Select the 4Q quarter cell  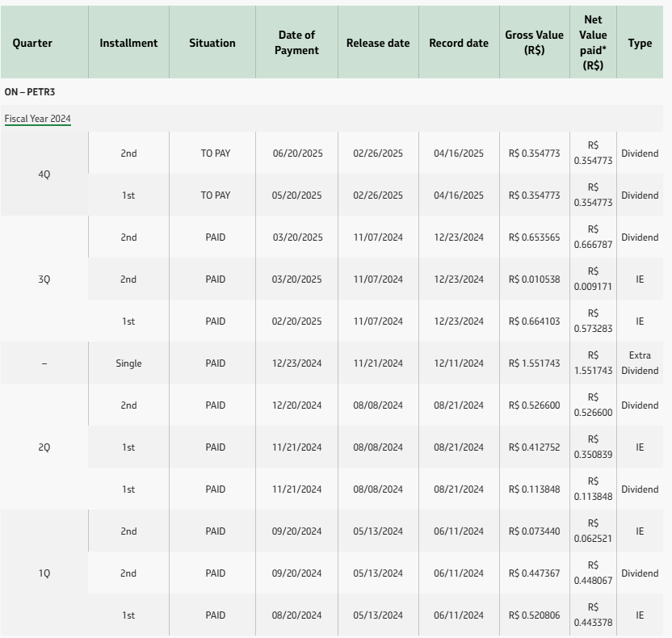(x=44, y=174)
